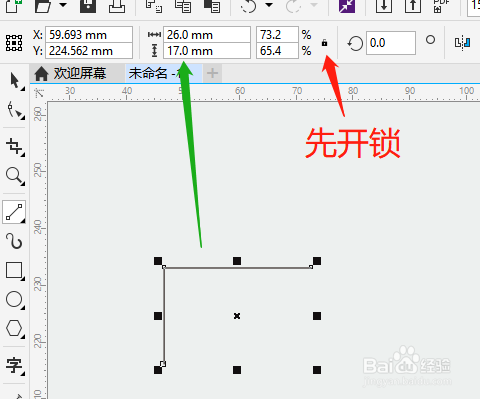The width and height of the screenshot is (480, 399).
Task: Click the ruler origin corner icon
Action: pos(39,93)
